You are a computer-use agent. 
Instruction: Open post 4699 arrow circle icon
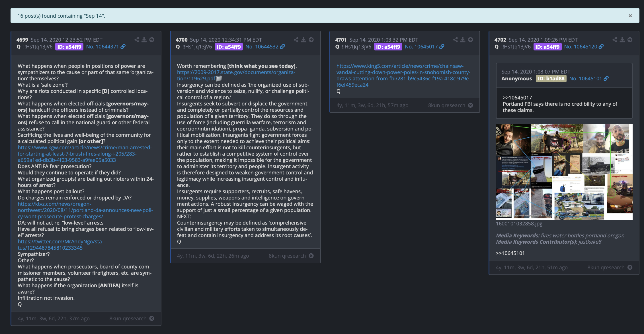point(152,40)
